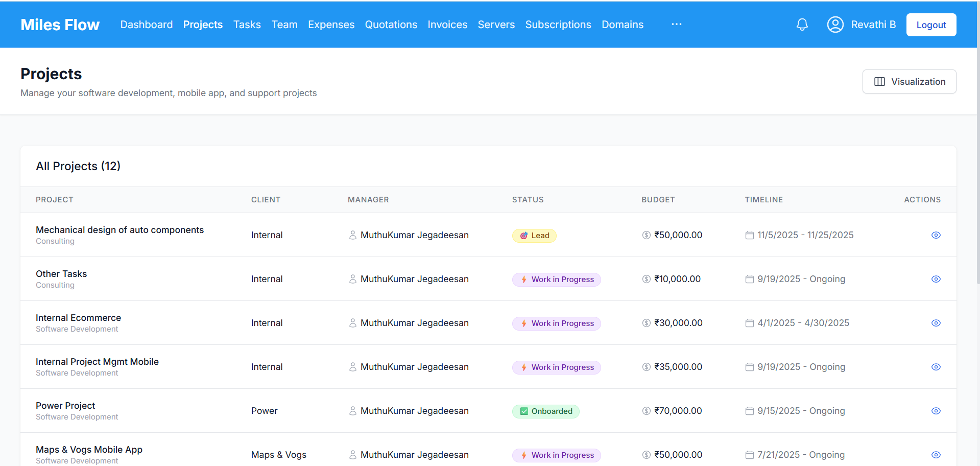The image size is (980, 466).
Task: Navigate to the Invoices tab
Action: (x=447, y=24)
